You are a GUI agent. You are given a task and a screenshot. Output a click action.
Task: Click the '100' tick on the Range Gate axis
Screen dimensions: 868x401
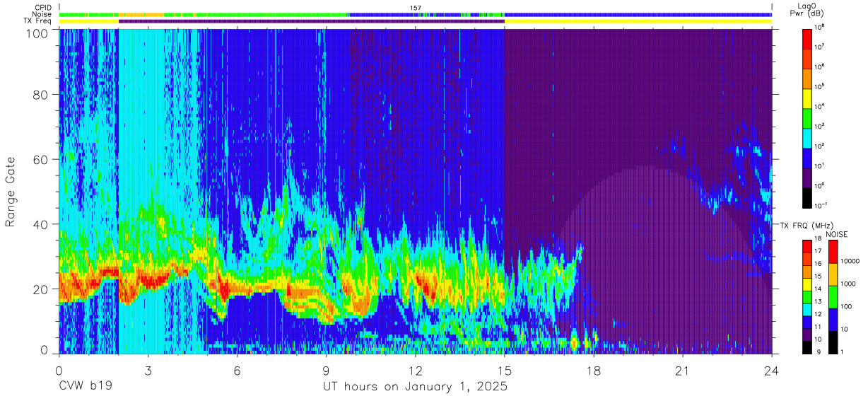pyautogui.click(x=38, y=33)
